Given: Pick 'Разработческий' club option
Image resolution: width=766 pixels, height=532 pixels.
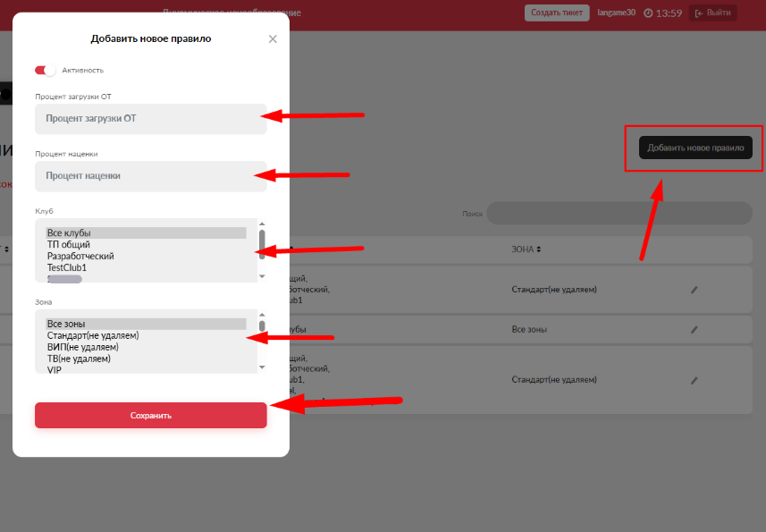Looking at the screenshot, I should [x=145, y=257].
